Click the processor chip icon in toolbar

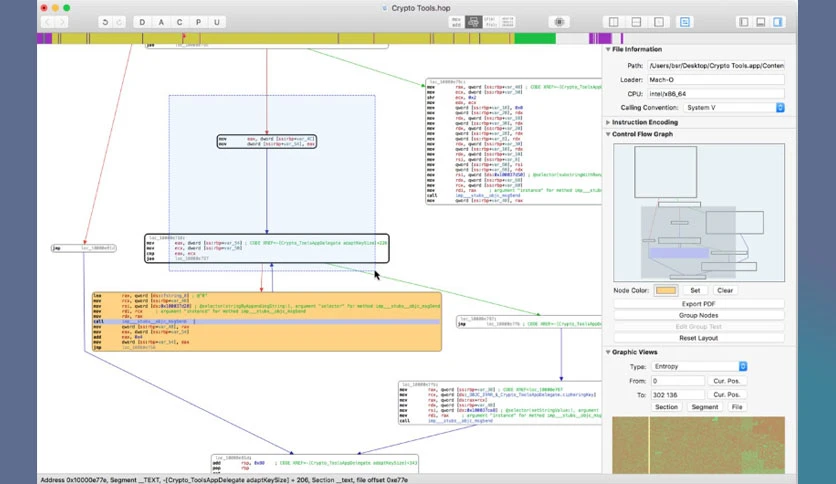point(559,22)
